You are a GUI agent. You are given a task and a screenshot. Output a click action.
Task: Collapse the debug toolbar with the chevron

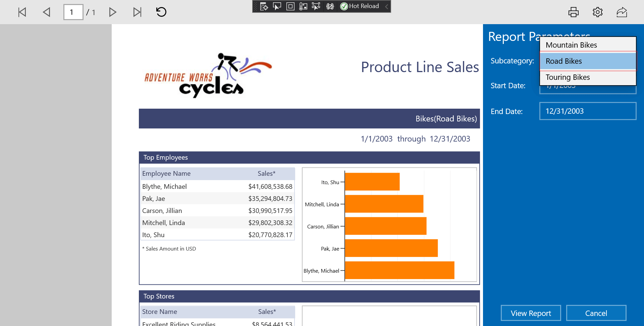pyautogui.click(x=386, y=6)
